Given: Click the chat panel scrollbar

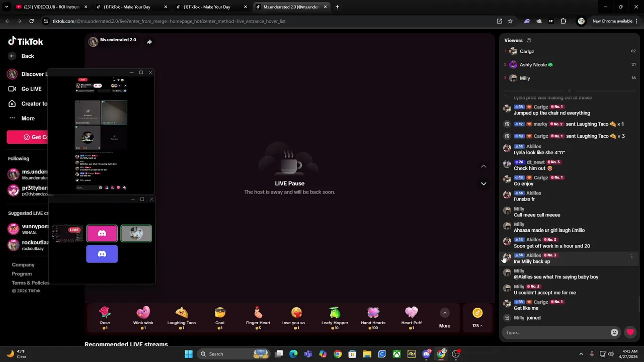Looking at the screenshot, I should 639,304.
